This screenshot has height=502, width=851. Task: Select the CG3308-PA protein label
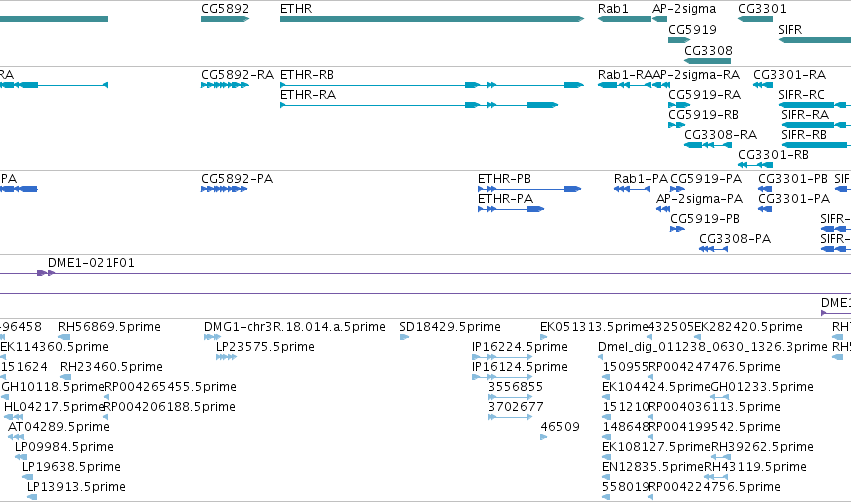[734, 239]
